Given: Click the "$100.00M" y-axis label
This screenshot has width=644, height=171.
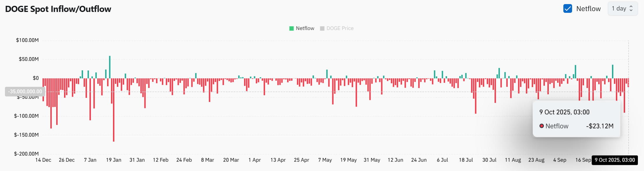Looking at the screenshot, I should point(27,40).
